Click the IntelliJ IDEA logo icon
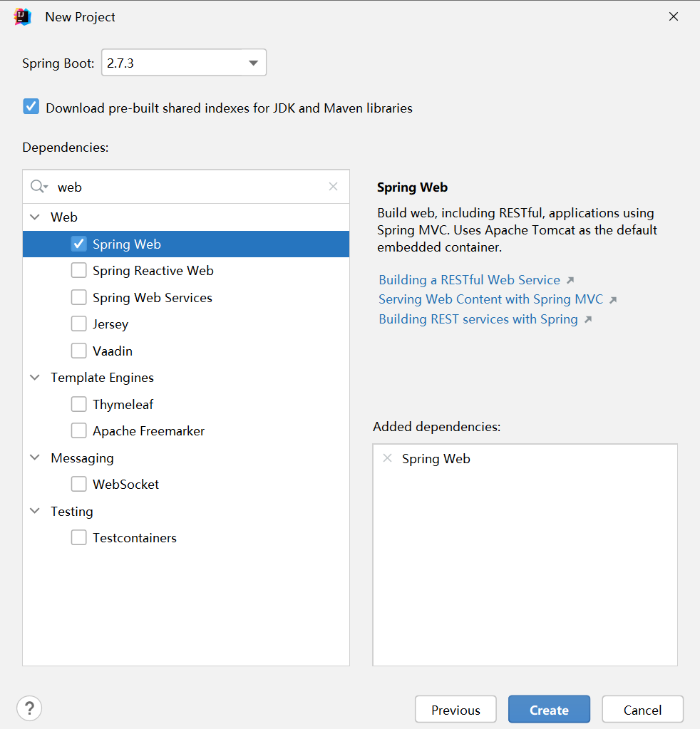This screenshot has height=729, width=700. 22,17
